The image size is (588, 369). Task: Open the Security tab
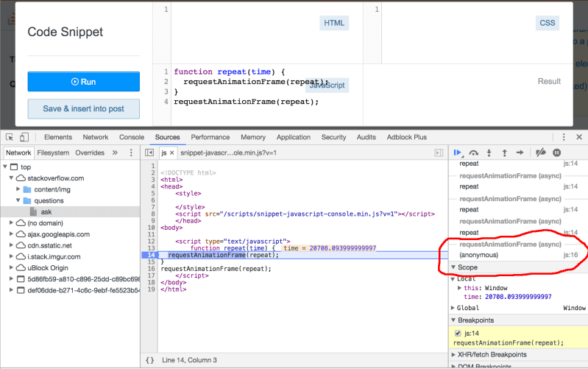click(334, 138)
